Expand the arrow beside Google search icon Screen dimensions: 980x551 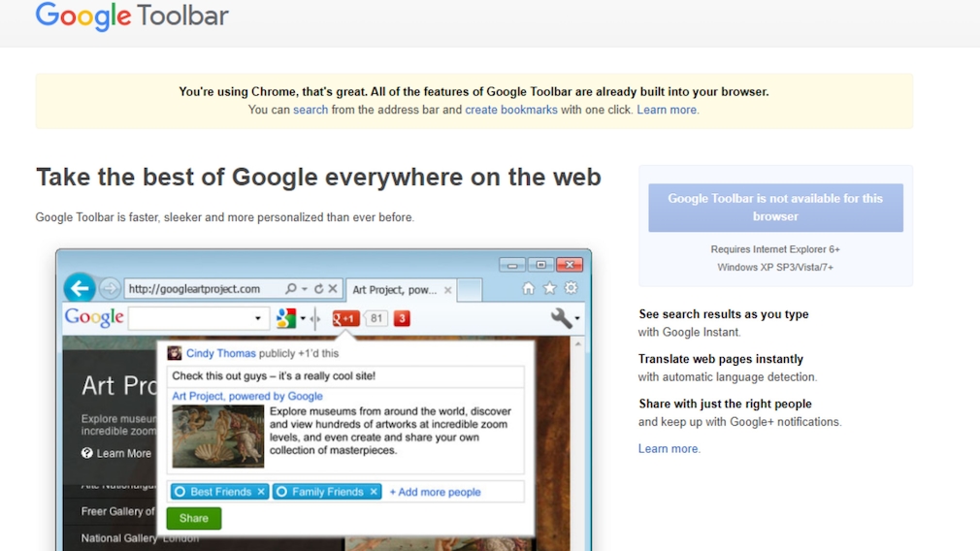tap(303, 318)
